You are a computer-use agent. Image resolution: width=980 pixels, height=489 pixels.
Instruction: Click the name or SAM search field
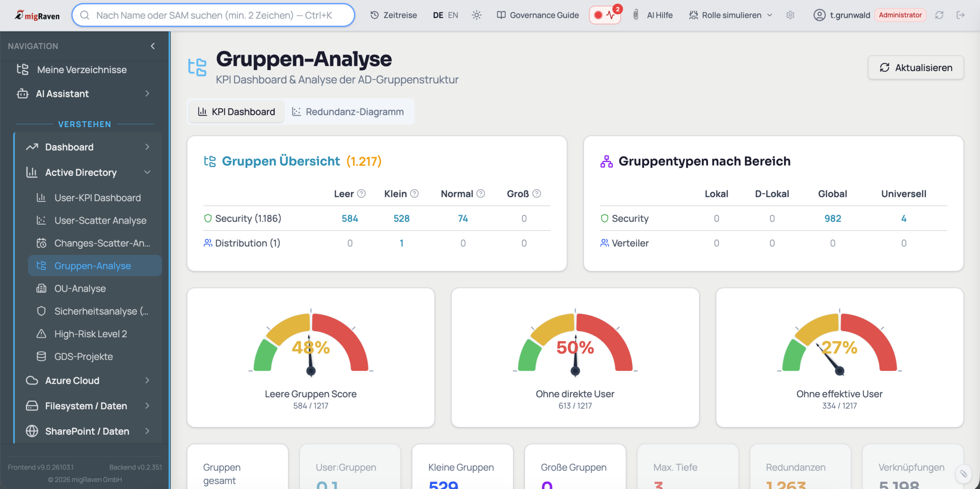click(x=214, y=15)
